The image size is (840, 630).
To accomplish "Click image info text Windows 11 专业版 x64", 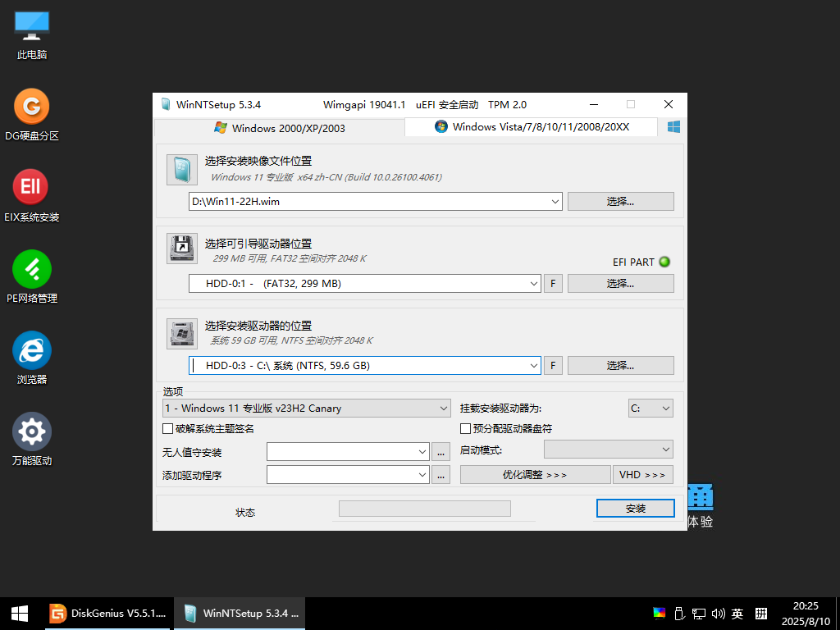I will (x=326, y=177).
